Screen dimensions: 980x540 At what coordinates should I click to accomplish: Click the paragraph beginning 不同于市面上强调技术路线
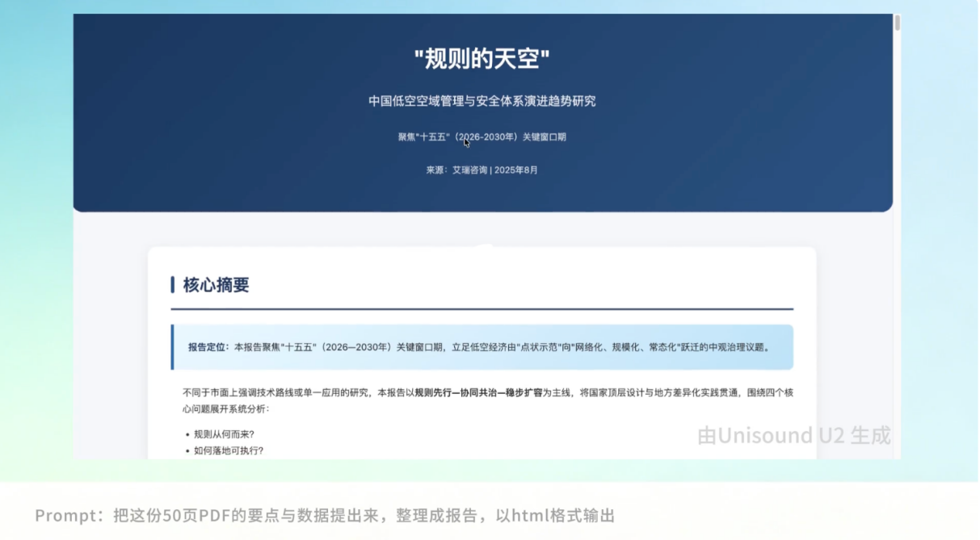[x=488, y=401]
